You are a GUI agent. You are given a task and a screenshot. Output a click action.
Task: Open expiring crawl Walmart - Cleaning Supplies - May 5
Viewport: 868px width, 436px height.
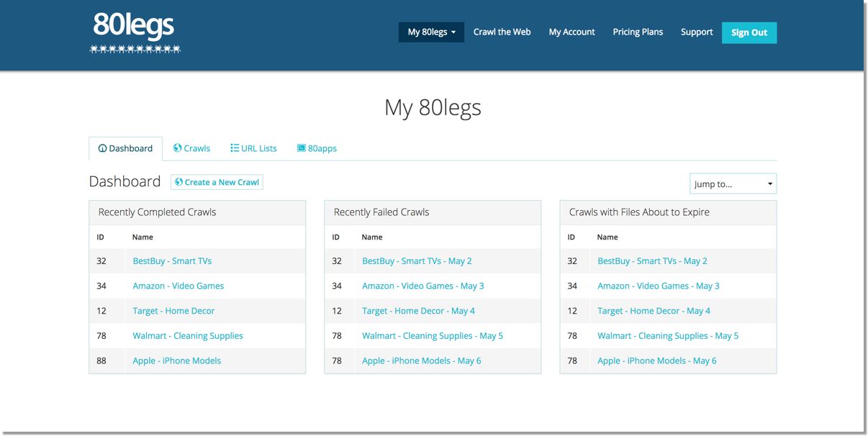(668, 336)
